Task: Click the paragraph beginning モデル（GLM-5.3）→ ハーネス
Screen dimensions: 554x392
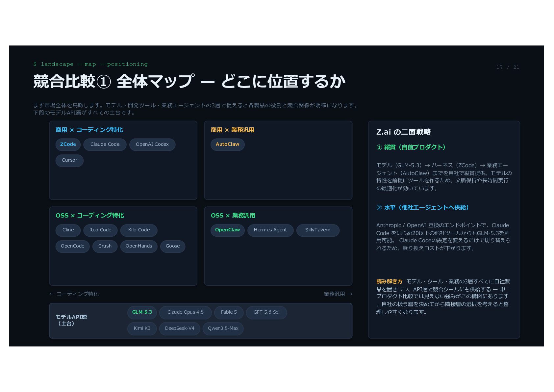Action: click(444, 177)
